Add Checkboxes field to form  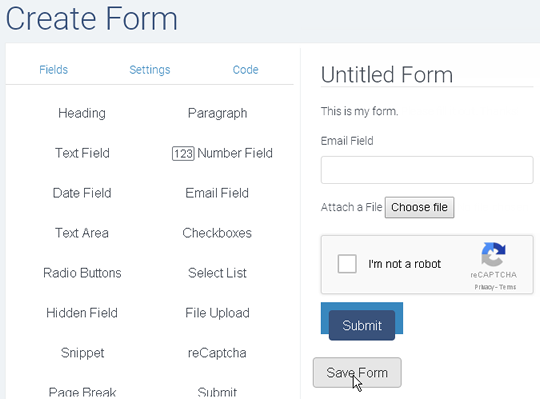(x=217, y=233)
